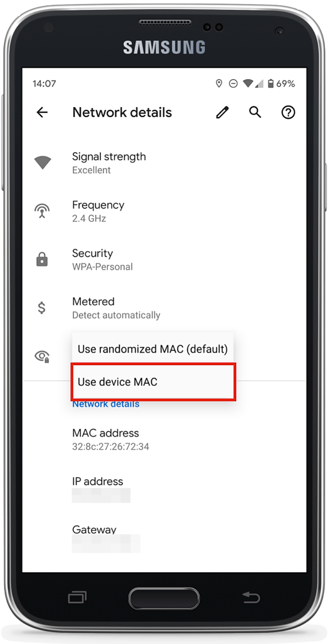This screenshot has height=644, width=329.
Task: Select Use randomized MAC (default) option
Action: [x=153, y=349]
